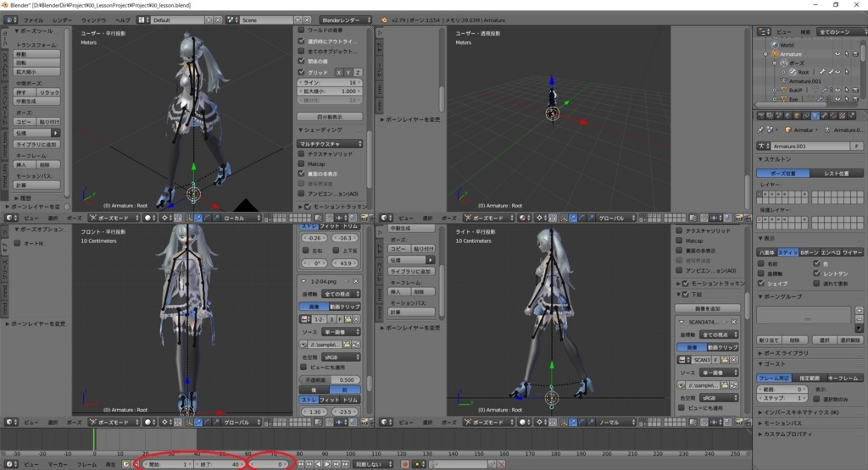Enable the Matcap checkbox in shading panel
Image resolution: width=868 pixels, height=470 pixels.
tap(302, 163)
